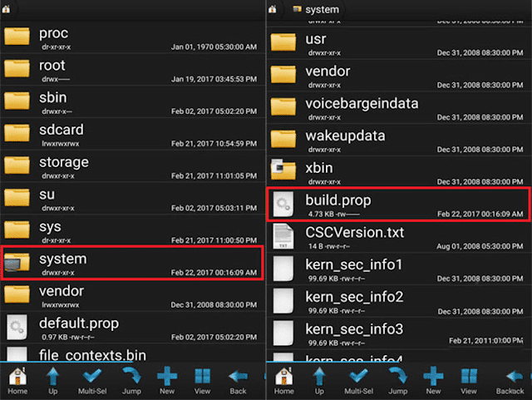Image resolution: width=532 pixels, height=400 pixels.
Task: Tap the default.prop gear file icon
Action: point(17,328)
